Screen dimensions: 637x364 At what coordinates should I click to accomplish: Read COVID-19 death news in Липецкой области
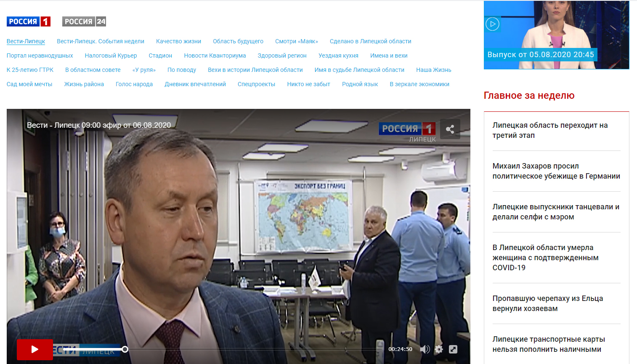click(x=546, y=258)
